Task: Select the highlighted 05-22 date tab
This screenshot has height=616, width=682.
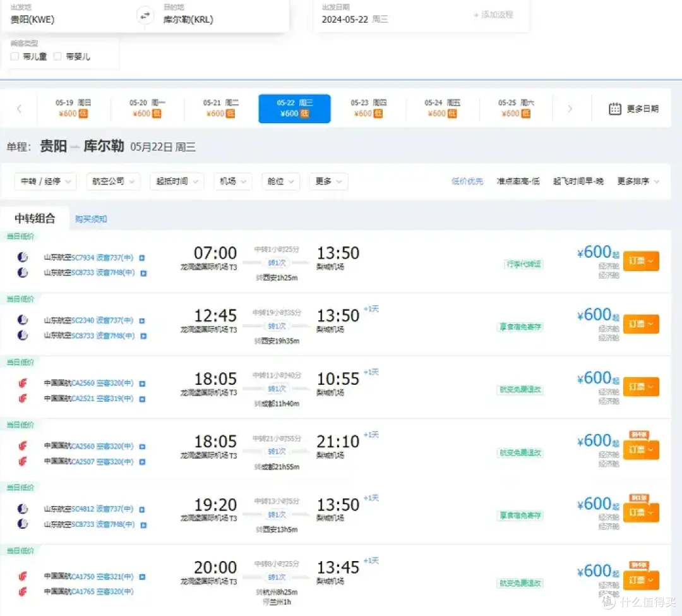Action: click(x=294, y=108)
